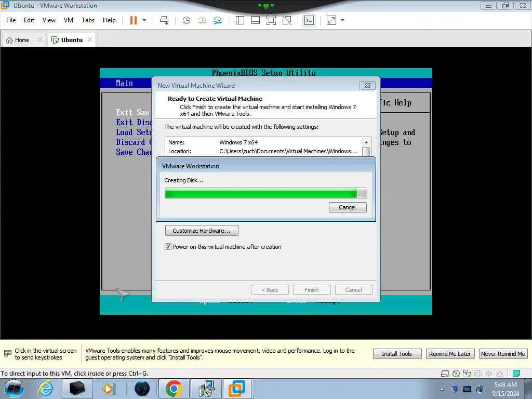532x399 pixels.
Task: Open the Tabs menu
Action: 88,20
